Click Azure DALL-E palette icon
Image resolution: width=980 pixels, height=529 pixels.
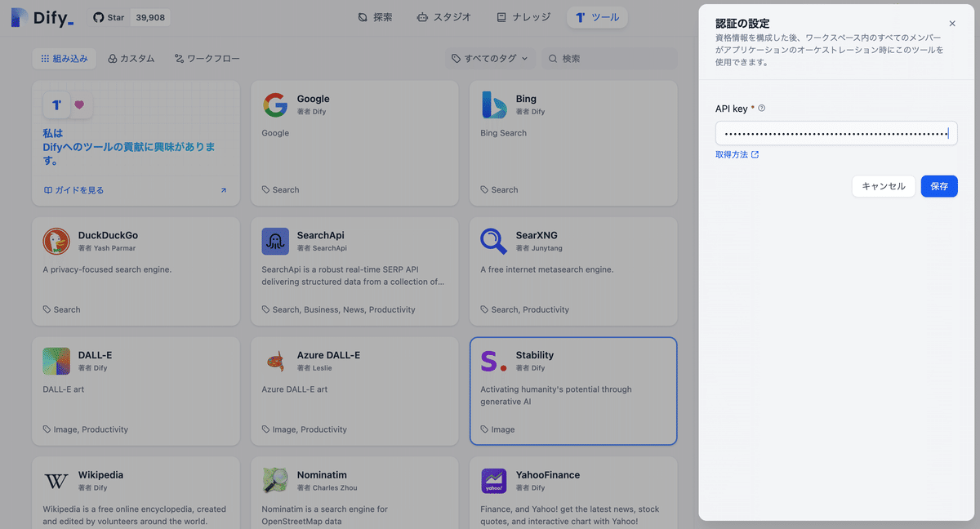click(275, 361)
